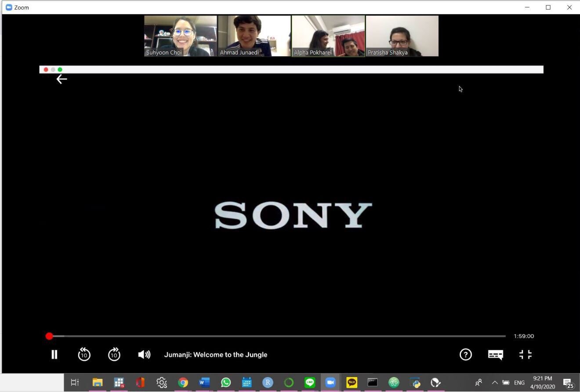Open KakaoTalk from the taskbar
The image size is (580, 392).
point(352,382)
